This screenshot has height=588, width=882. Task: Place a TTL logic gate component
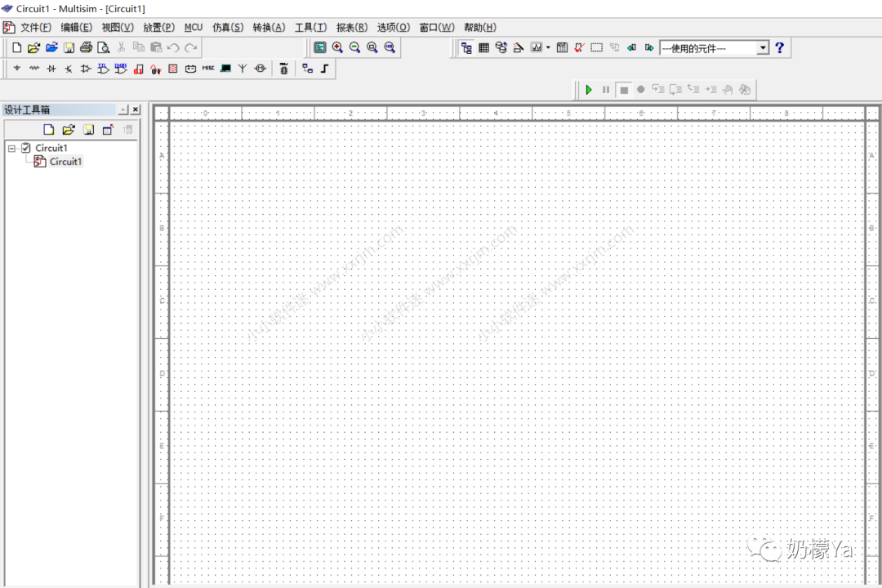104,69
